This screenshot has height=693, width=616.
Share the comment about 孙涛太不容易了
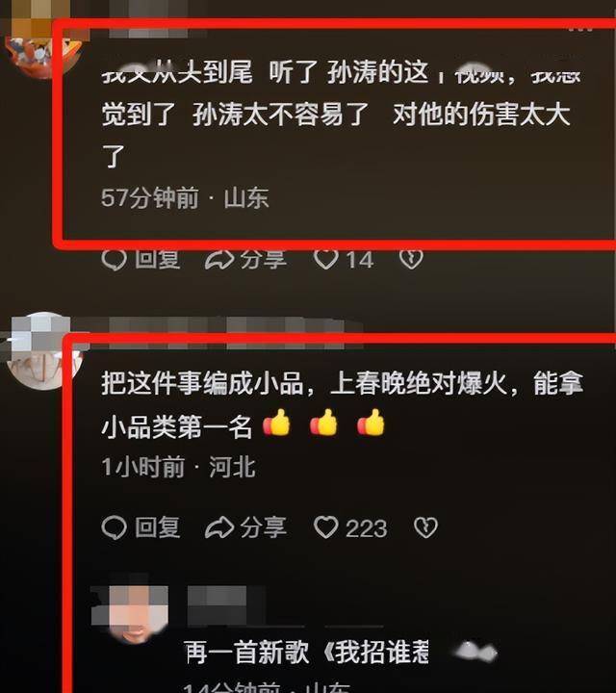245,259
